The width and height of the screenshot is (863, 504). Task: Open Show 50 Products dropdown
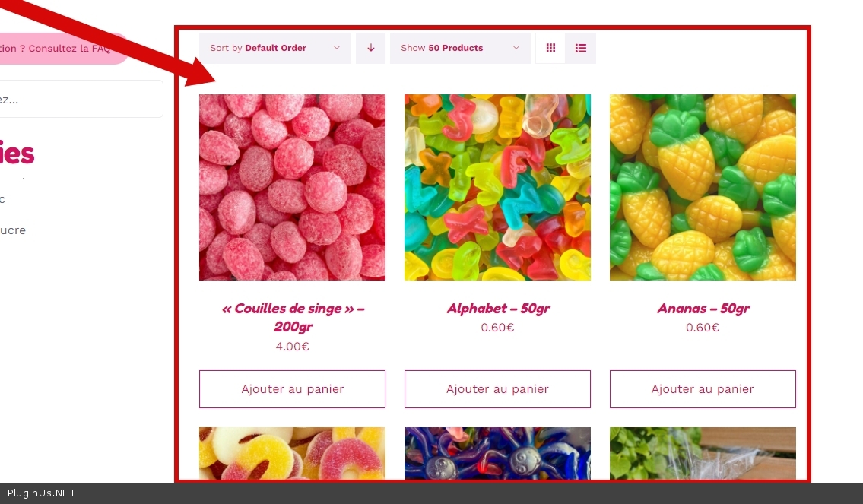click(460, 48)
